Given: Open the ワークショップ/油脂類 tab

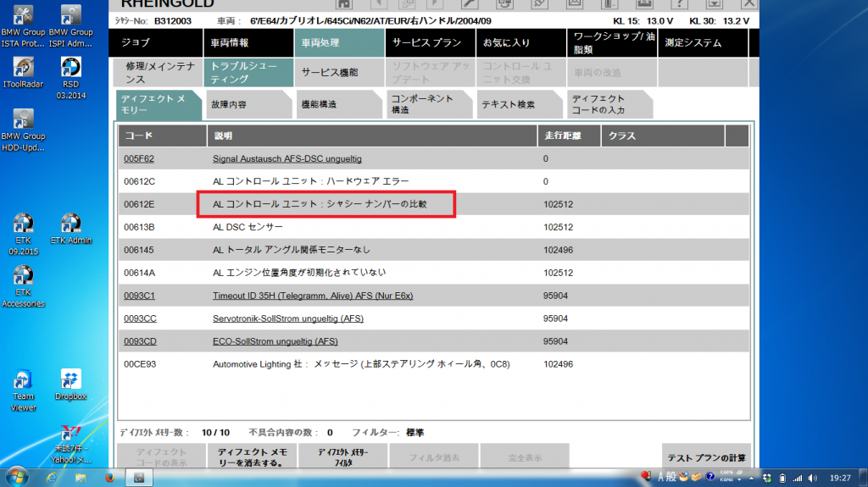Looking at the screenshot, I should (x=612, y=42).
